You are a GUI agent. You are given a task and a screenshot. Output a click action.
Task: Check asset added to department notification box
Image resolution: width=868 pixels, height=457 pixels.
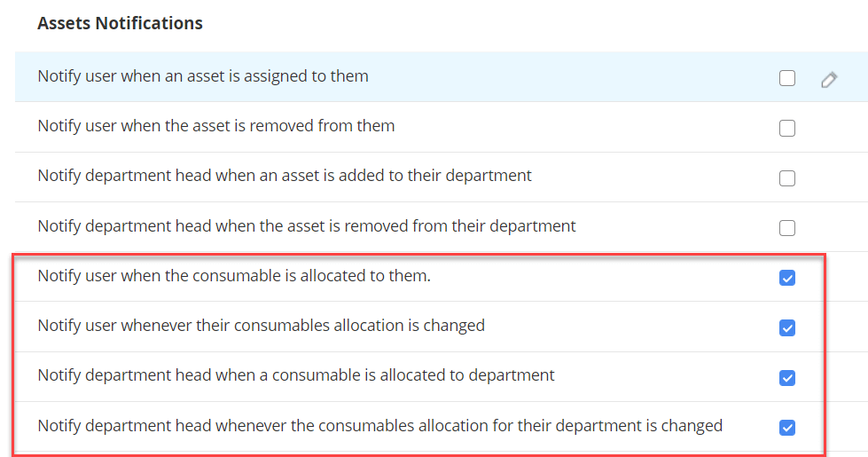pos(787,178)
